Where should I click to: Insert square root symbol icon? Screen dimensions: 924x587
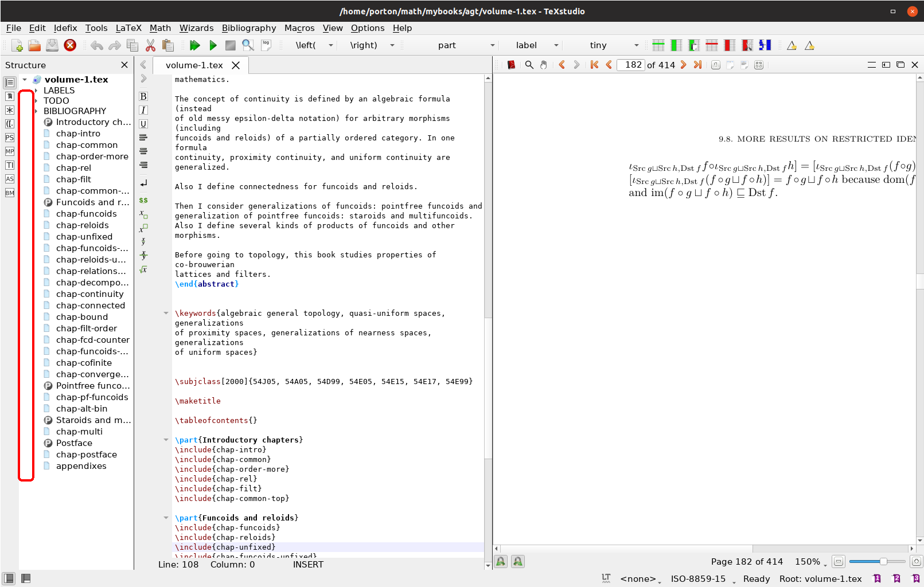(x=143, y=269)
